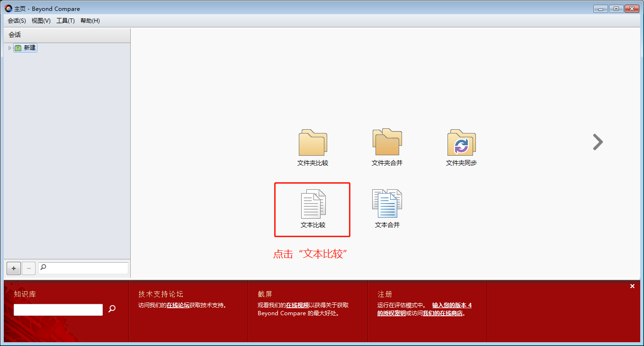Follow the 在线视频 link

click(297, 305)
